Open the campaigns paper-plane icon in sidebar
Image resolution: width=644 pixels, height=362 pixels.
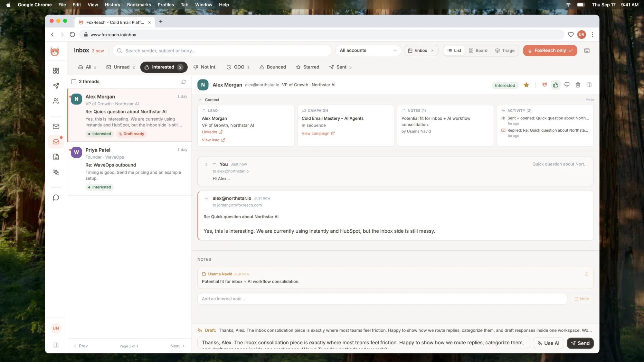click(x=56, y=86)
